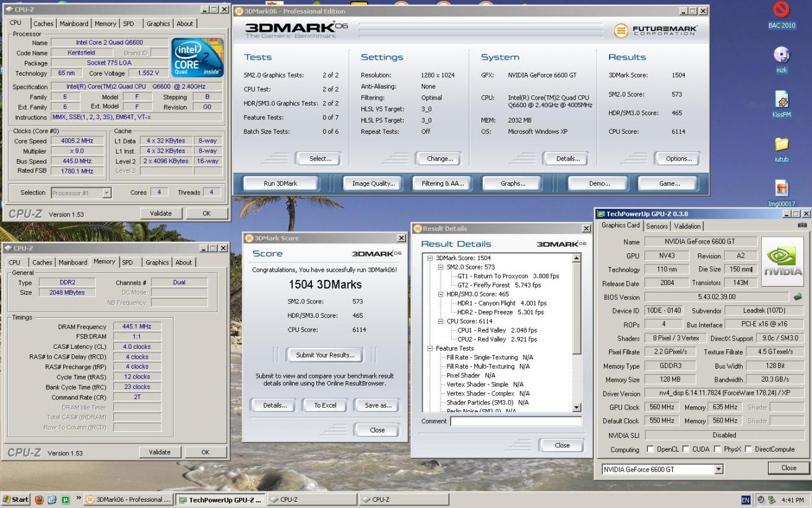Image resolution: width=812 pixels, height=508 pixels.
Task: Click Run 3DMark button
Action: point(280,183)
